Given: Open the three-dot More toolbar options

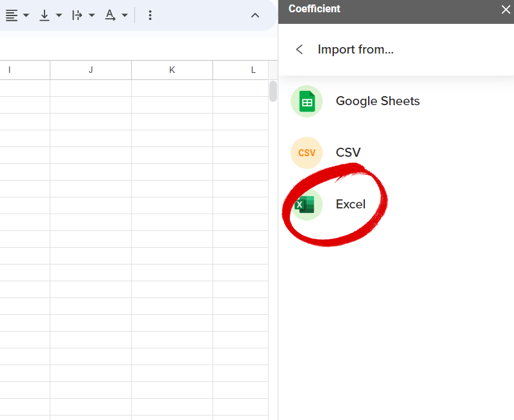Looking at the screenshot, I should (150, 15).
